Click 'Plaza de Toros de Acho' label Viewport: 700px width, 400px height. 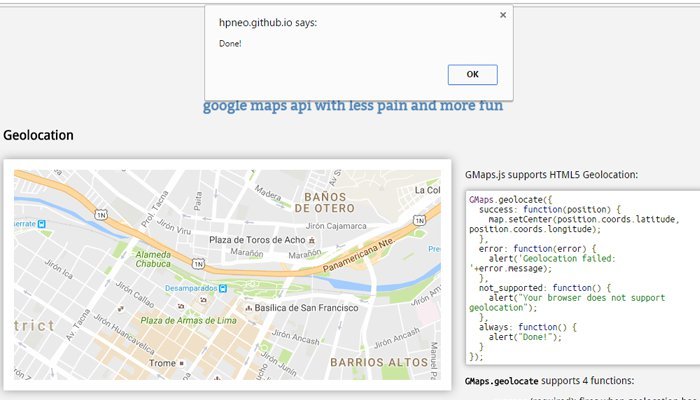(x=257, y=240)
